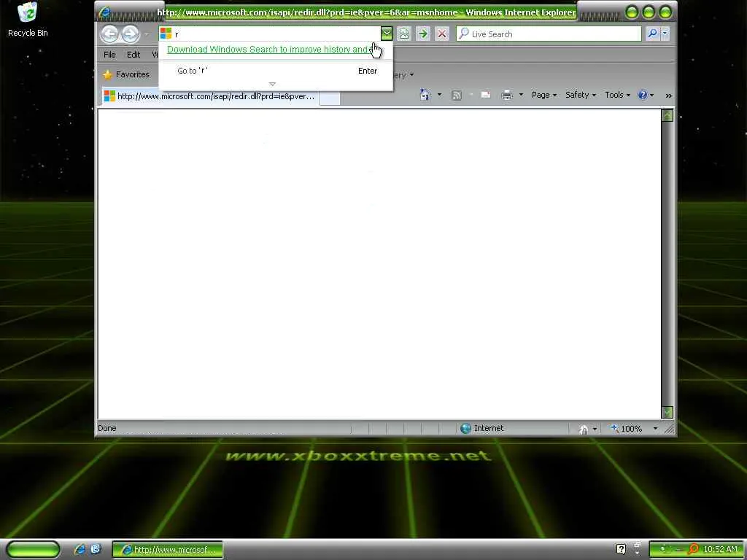This screenshot has height=560, width=747.
Task: Click the Forward navigation arrow
Action: (130, 34)
